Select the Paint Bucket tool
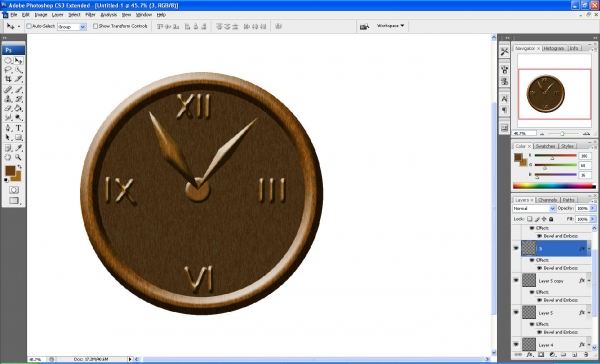This screenshot has height=364, width=600. point(18,108)
